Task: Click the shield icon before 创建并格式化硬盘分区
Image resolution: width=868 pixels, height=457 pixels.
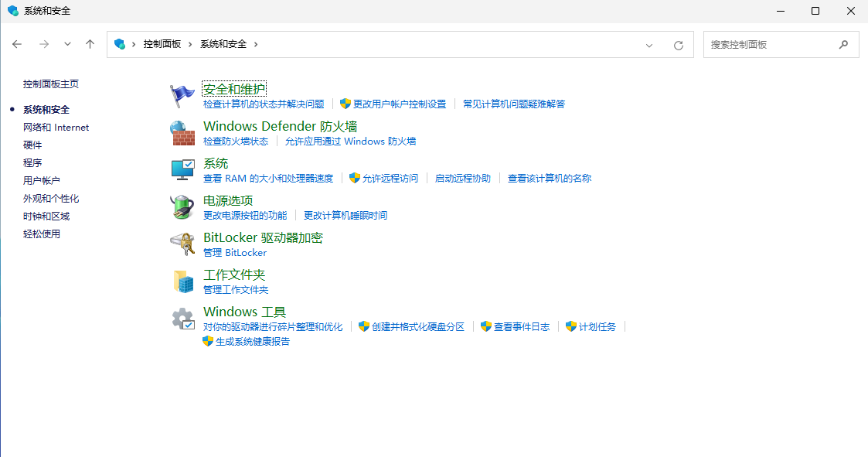Action: click(364, 326)
